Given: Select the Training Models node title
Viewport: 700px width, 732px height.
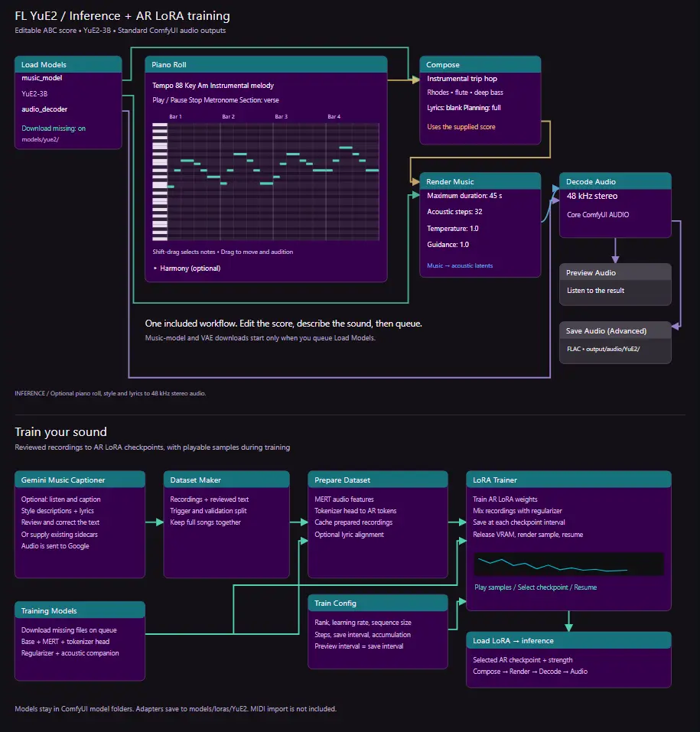Looking at the screenshot, I should point(49,610).
